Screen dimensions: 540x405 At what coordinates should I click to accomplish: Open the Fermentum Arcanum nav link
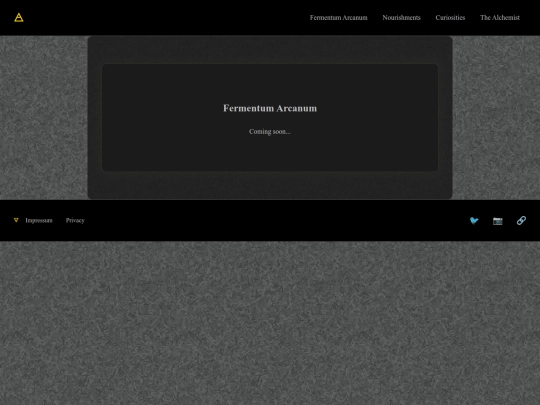coord(339,18)
